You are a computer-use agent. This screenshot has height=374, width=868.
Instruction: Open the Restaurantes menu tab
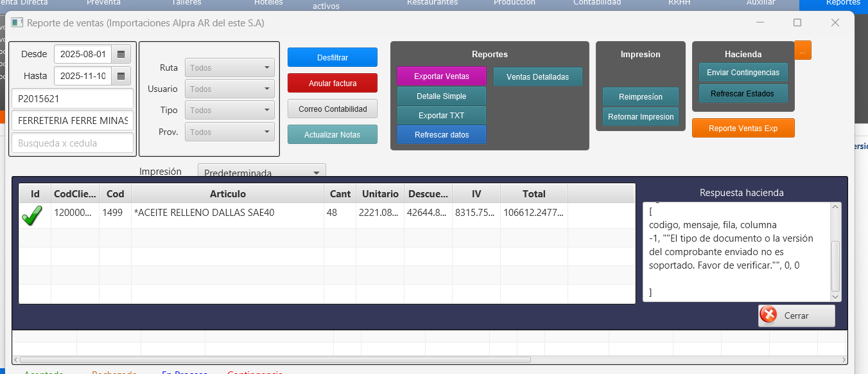tap(432, 3)
